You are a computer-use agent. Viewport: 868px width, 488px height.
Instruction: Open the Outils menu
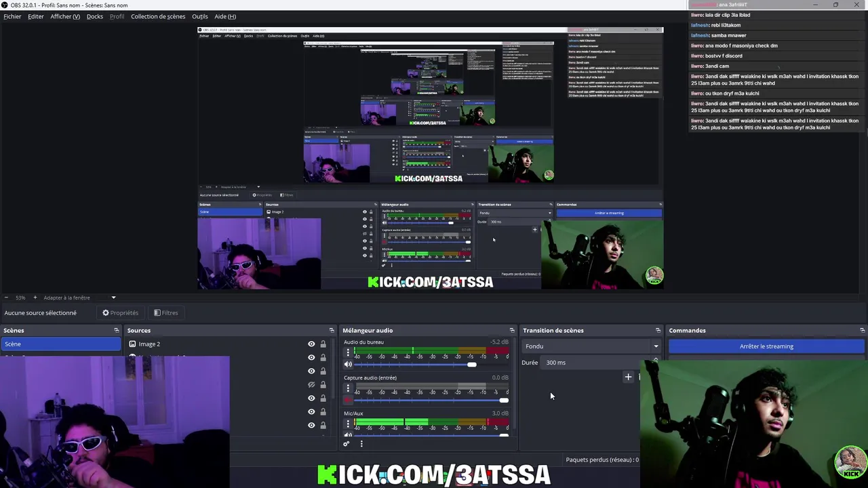[200, 16]
